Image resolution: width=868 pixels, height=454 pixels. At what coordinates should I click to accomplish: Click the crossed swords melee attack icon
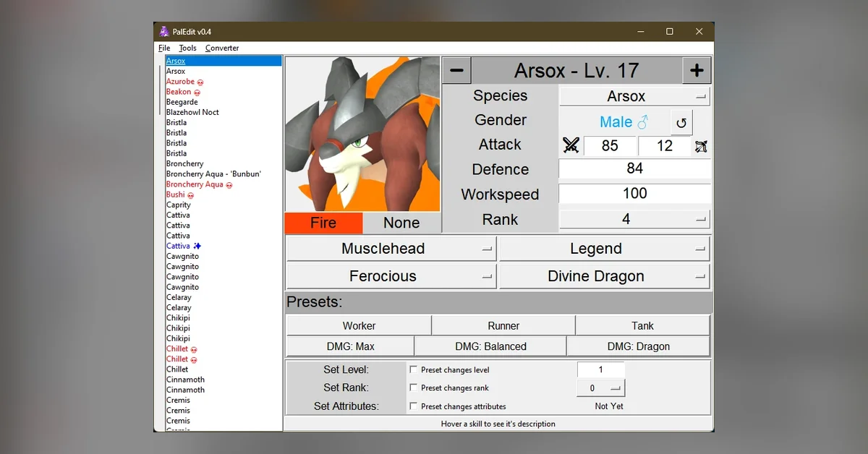tap(571, 146)
